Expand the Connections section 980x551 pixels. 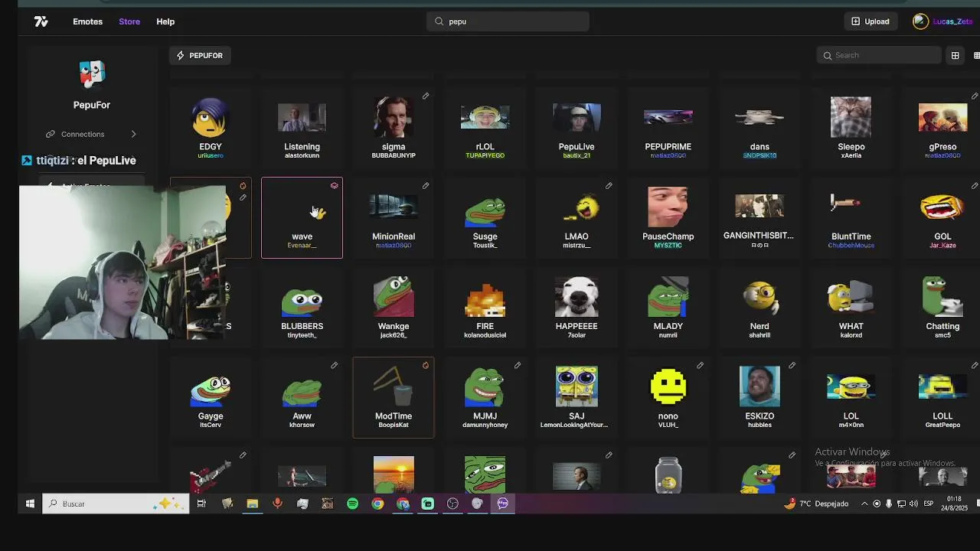point(91,134)
